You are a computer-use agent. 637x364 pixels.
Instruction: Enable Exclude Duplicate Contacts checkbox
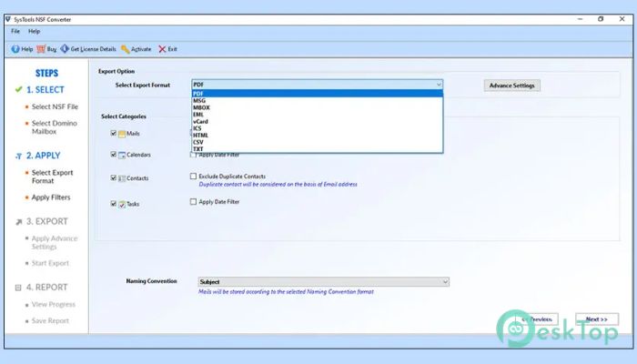tap(193, 177)
